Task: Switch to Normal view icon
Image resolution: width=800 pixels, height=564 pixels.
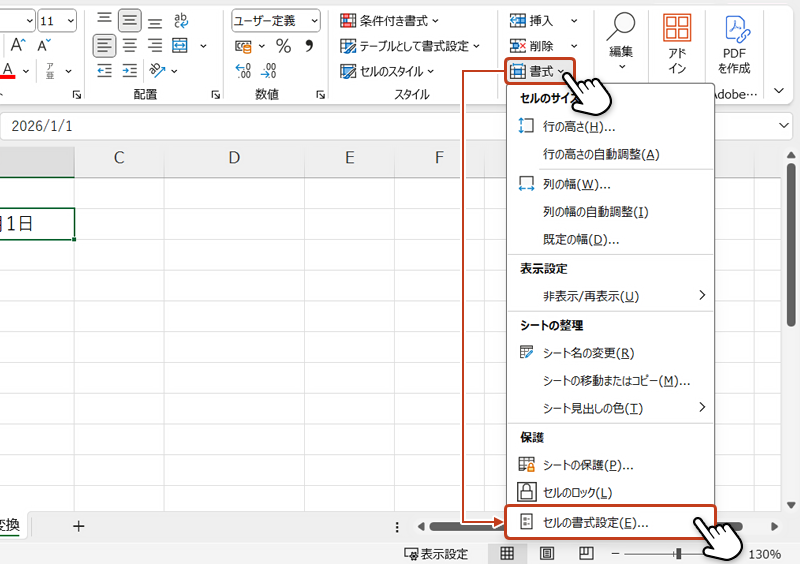Action: [x=507, y=553]
